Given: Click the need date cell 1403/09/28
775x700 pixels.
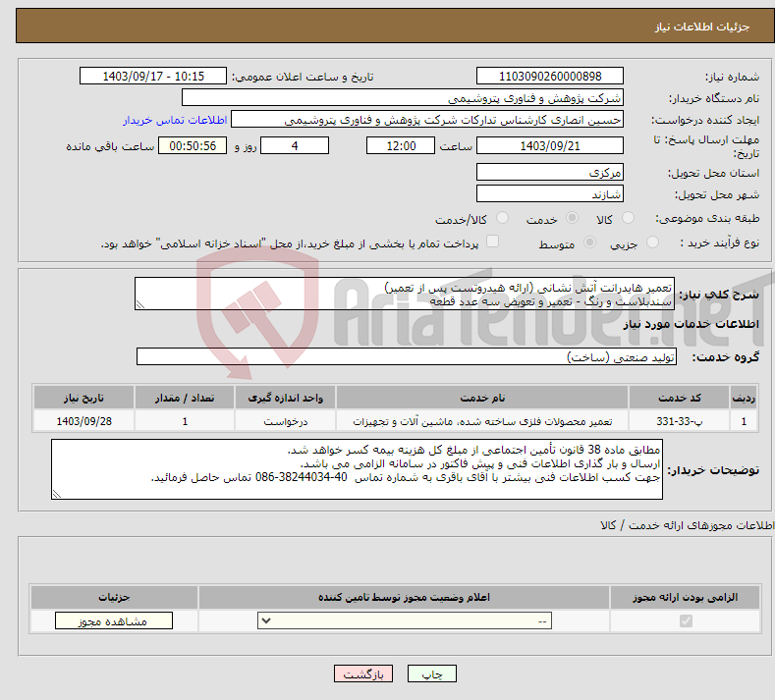Looking at the screenshot, I should pyautogui.click(x=84, y=421).
